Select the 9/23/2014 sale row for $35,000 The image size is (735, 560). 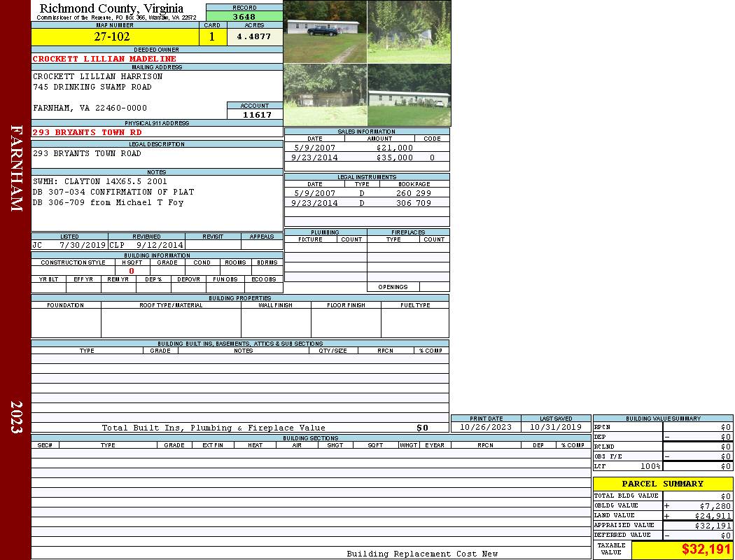pos(366,157)
